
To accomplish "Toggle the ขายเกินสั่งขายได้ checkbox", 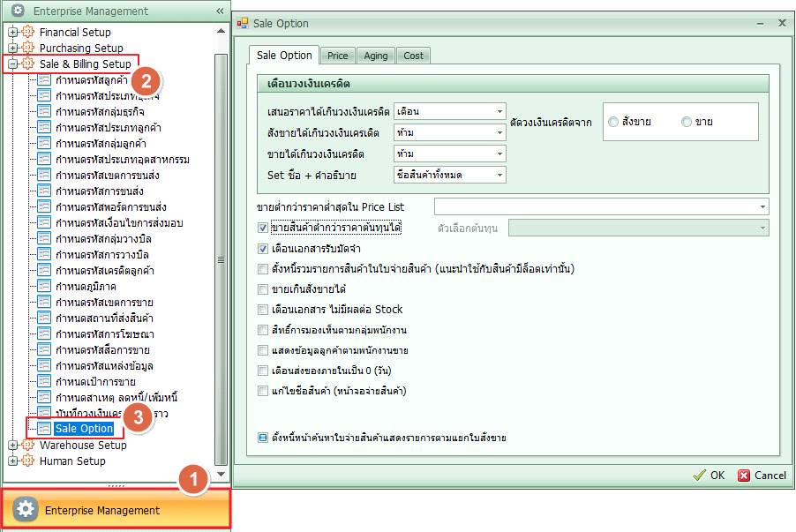I will pyautogui.click(x=263, y=289).
